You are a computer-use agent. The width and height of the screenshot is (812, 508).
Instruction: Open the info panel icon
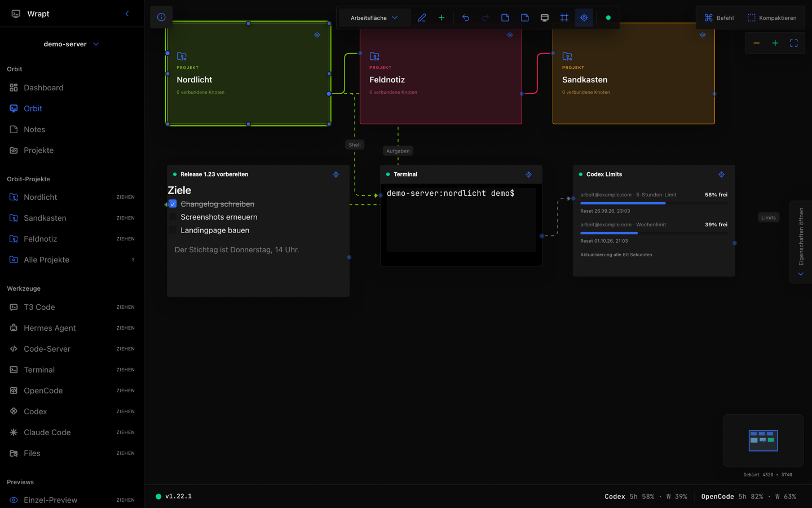pyautogui.click(x=161, y=17)
